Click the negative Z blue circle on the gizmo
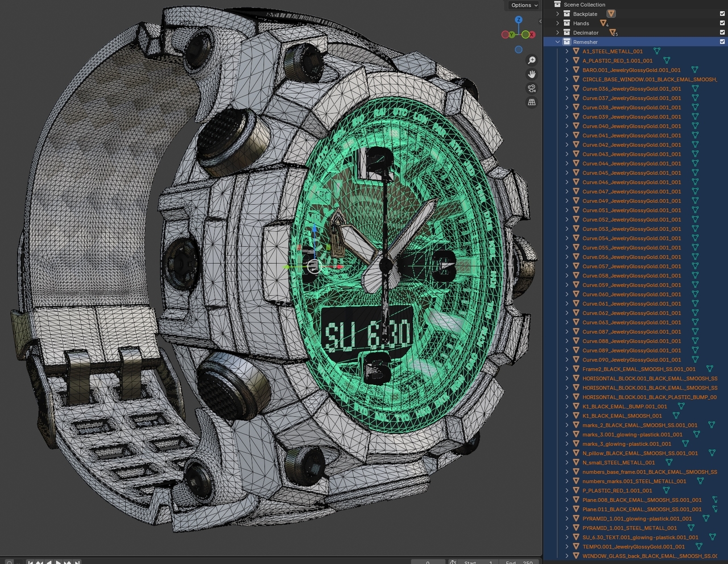This screenshot has width=728, height=564. point(518,49)
